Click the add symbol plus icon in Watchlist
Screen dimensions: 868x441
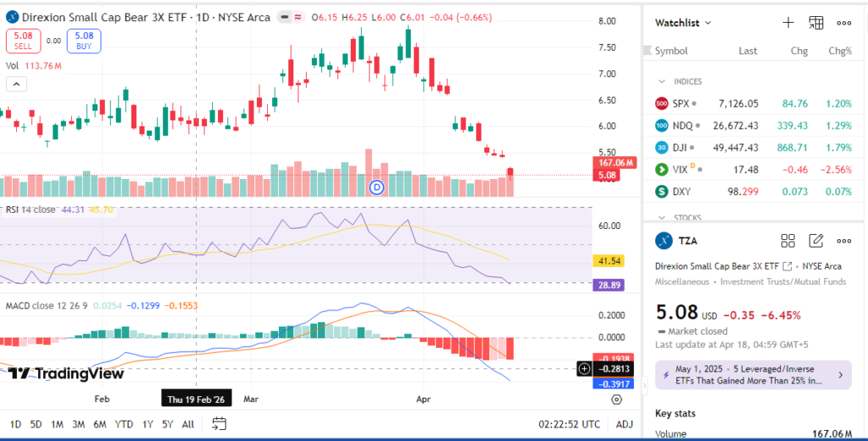coord(787,23)
